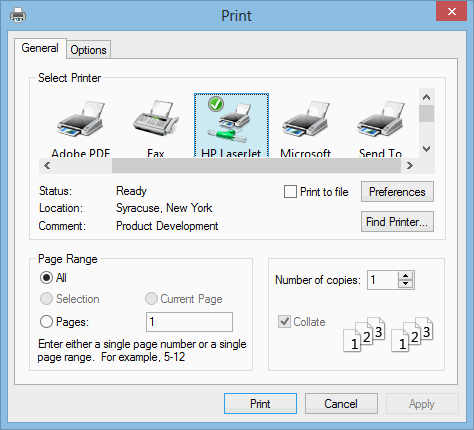Open printer Preferences
The width and height of the screenshot is (474, 430).
point(397,192)
